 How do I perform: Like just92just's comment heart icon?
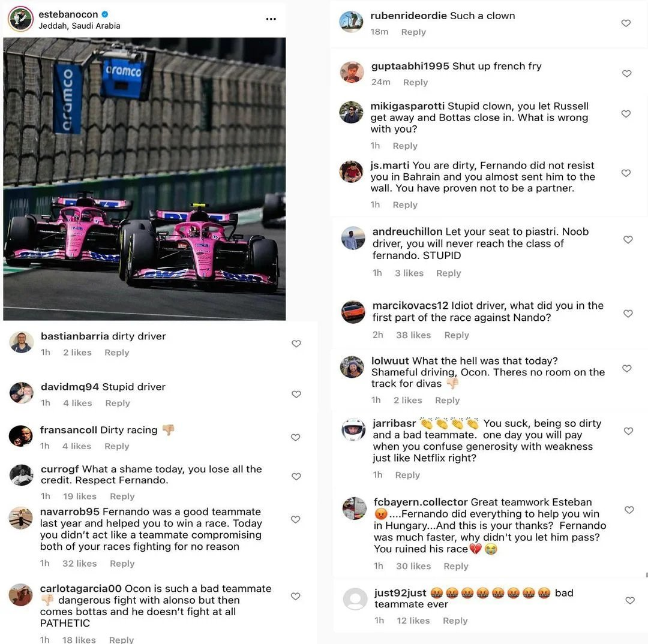(630, 601)
